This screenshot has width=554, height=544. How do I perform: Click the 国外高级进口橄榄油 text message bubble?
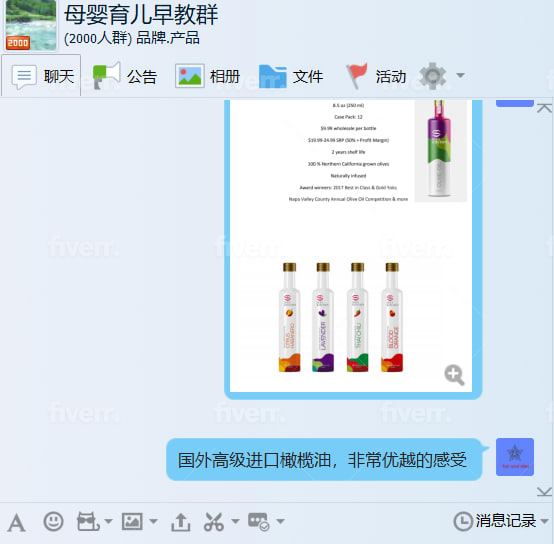tap(324, 460)
